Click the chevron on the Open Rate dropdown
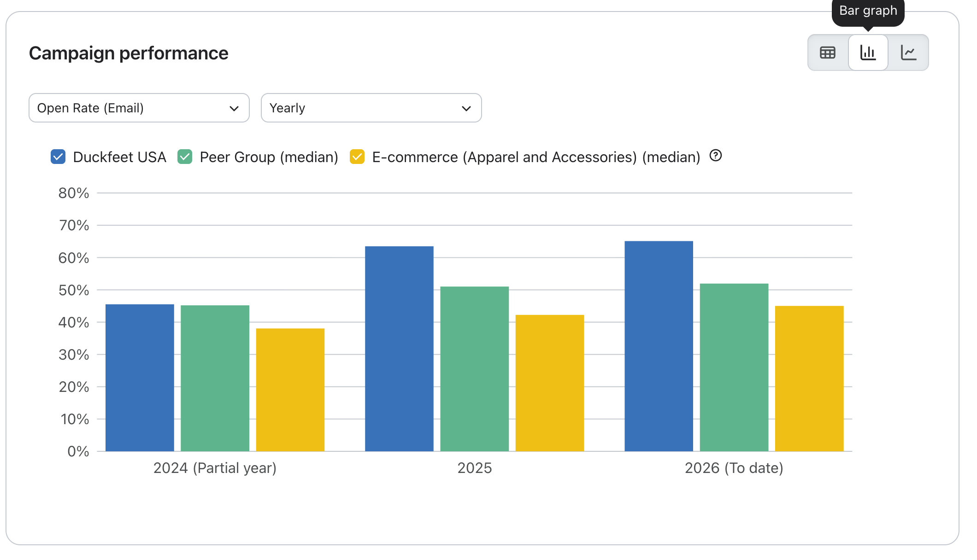 click(234, 109)
